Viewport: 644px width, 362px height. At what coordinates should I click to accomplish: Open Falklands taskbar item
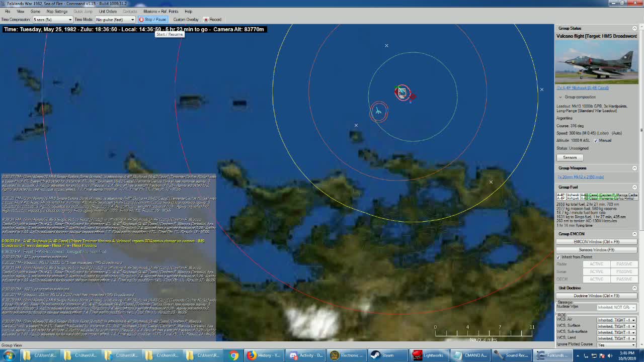click(552, 355)
